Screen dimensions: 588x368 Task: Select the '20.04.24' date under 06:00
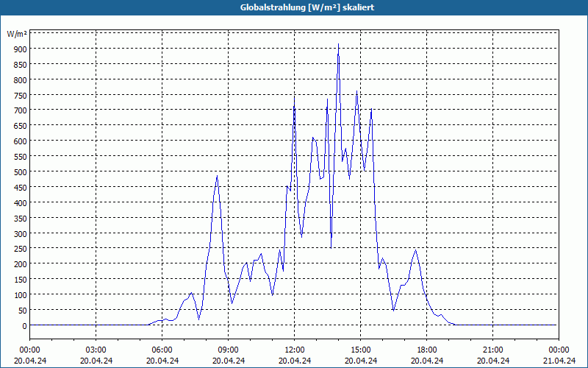click(x=162, y=361)
